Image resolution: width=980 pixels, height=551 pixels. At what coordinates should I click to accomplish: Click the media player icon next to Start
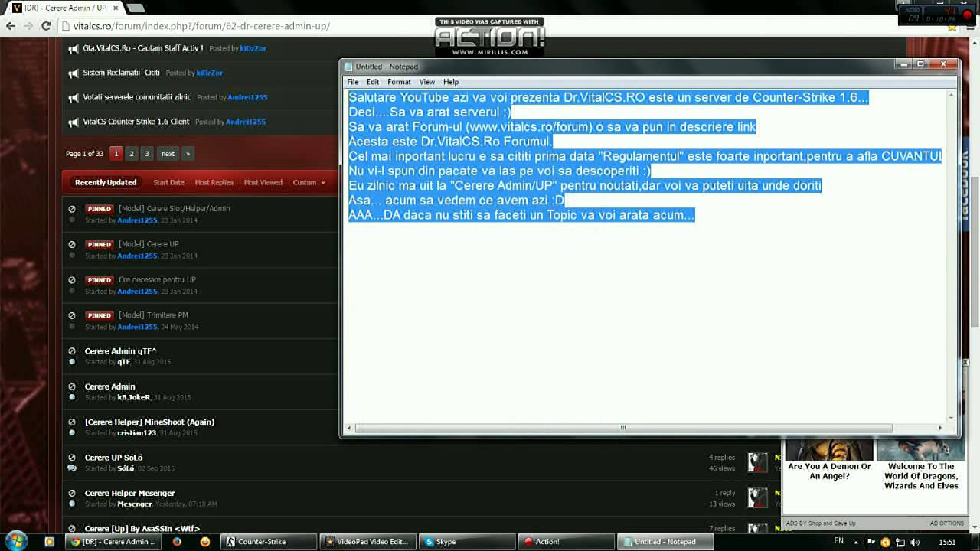click(50, 542)
